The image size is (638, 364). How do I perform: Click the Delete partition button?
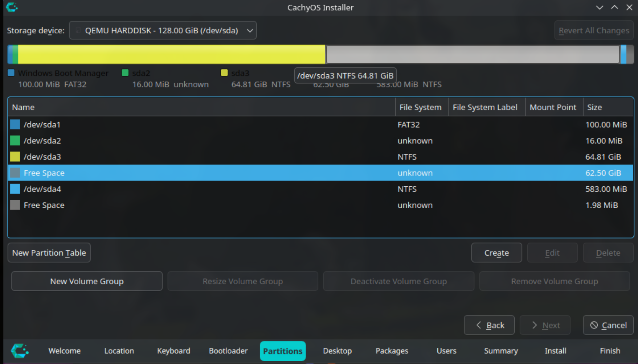608,253
